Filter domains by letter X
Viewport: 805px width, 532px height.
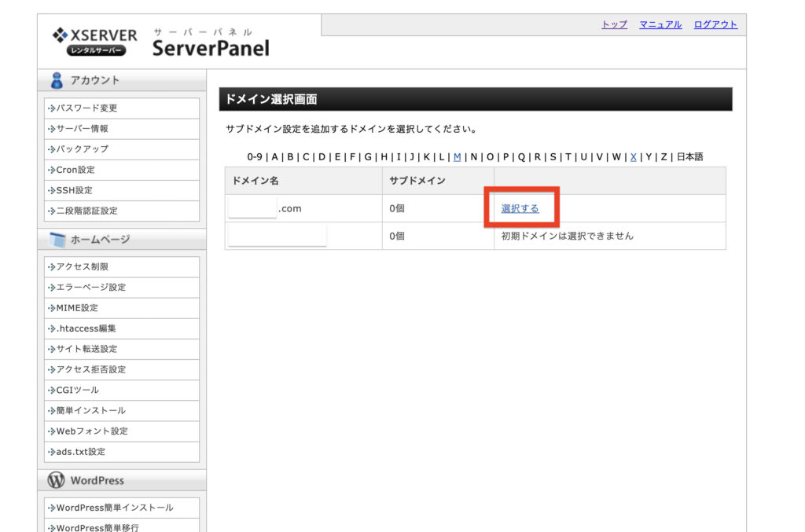click(x=633, y=157)
